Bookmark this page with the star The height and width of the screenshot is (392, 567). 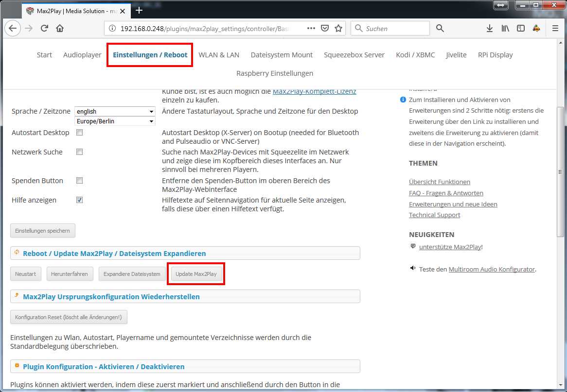point(338,28)
